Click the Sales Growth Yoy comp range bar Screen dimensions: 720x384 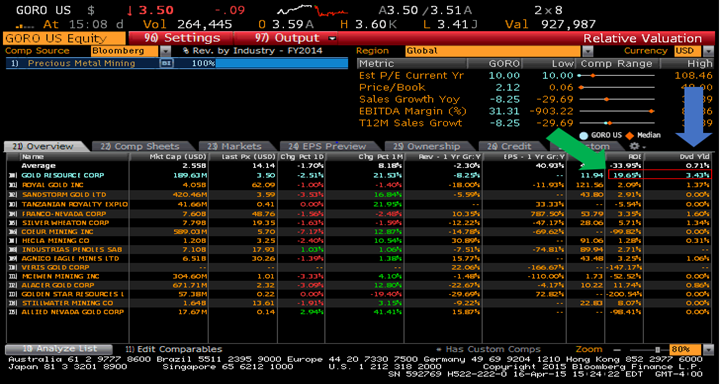[617, 99]
